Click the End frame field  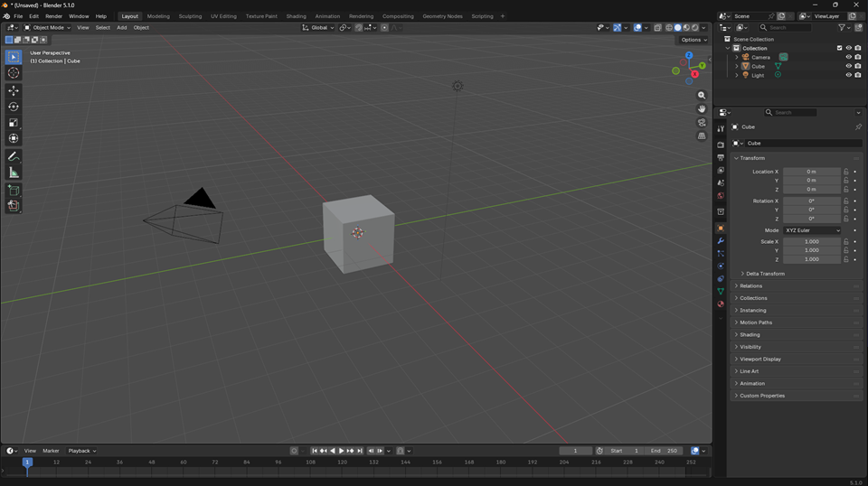pyautogui.click(x=665, y=451)
